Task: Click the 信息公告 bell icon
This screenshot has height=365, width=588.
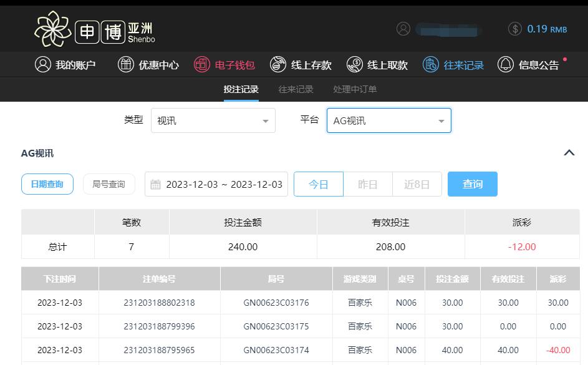Action: pos(506,64)
